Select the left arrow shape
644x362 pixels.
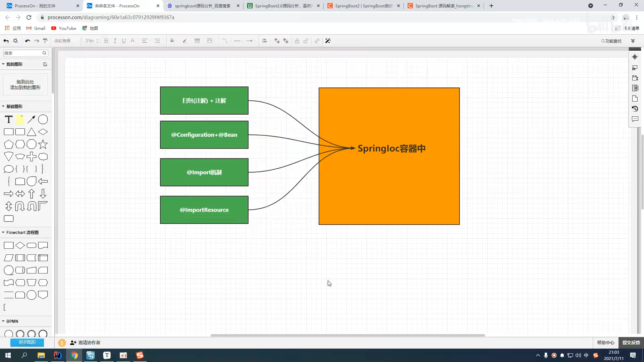click(43, 181)
